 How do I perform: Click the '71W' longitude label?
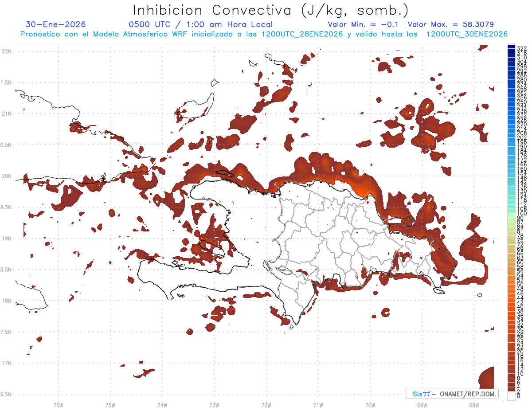tap(318, 404)
